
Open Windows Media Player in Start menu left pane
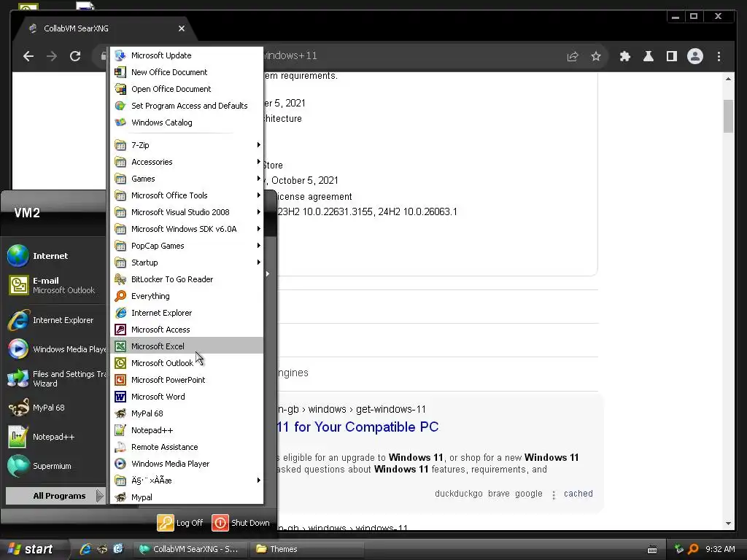click(55, 349)
